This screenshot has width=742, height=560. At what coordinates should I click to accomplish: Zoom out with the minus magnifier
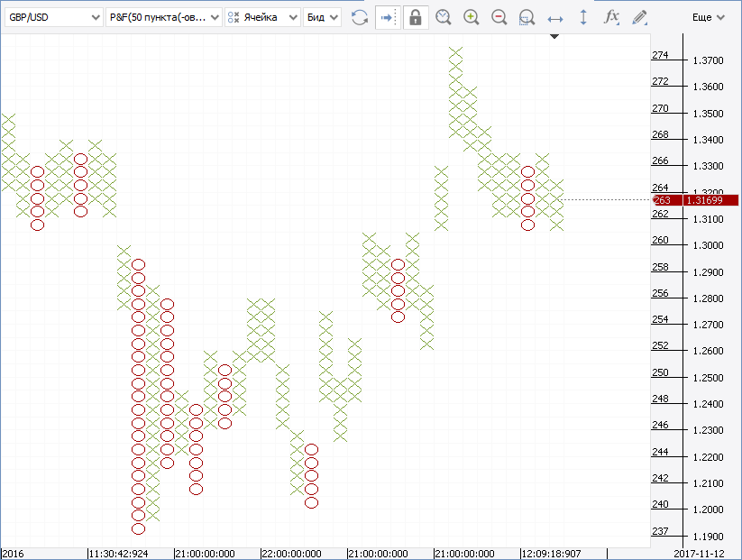pyautogui.click(x=499, y=17)
